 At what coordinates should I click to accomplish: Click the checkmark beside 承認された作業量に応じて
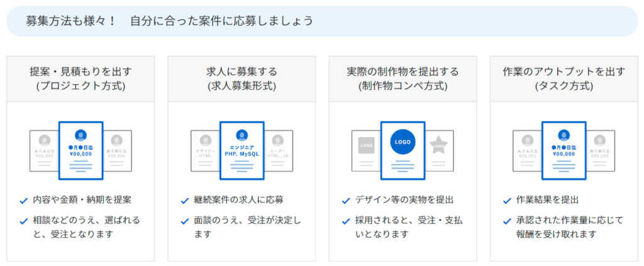(x=508, y=221)
